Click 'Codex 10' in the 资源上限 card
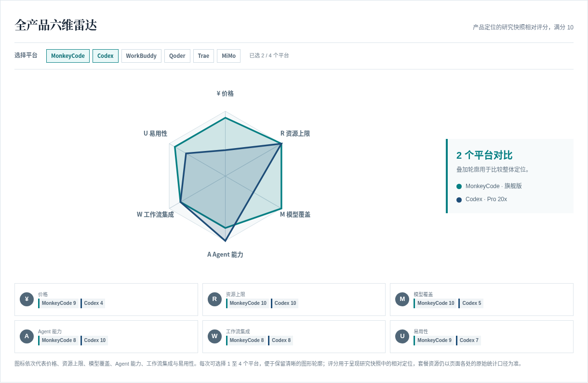 285,303
